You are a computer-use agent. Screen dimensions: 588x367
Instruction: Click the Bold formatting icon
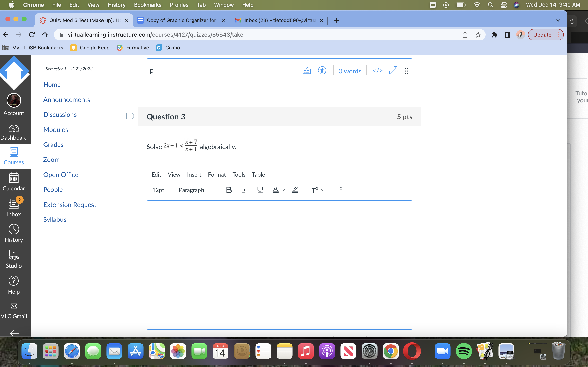point(228,190)
